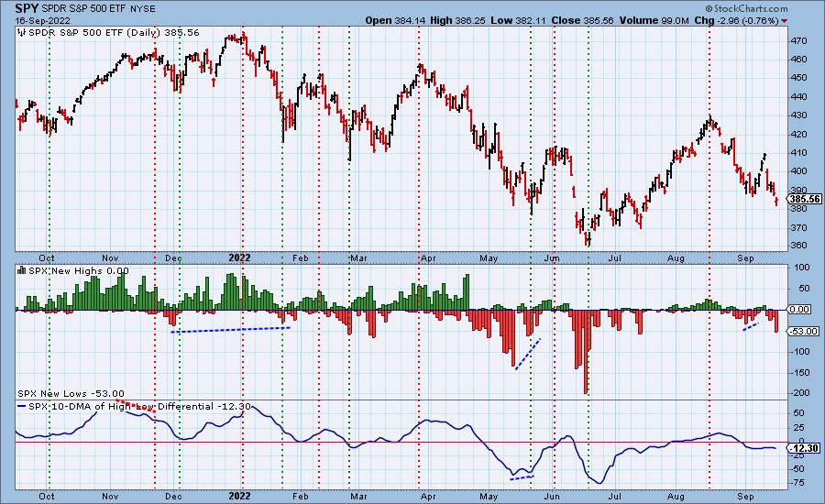Image resolution: width=825 pixels, height=504 pixels.
Task: Click the -25 label on differential axis
Action: [798, 455]
